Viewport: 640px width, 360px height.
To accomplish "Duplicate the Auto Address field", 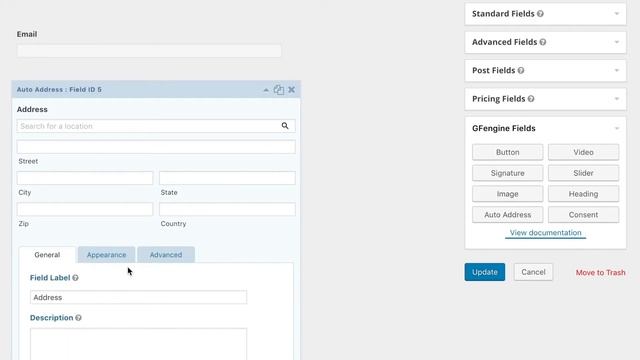I will pos(279,90).
